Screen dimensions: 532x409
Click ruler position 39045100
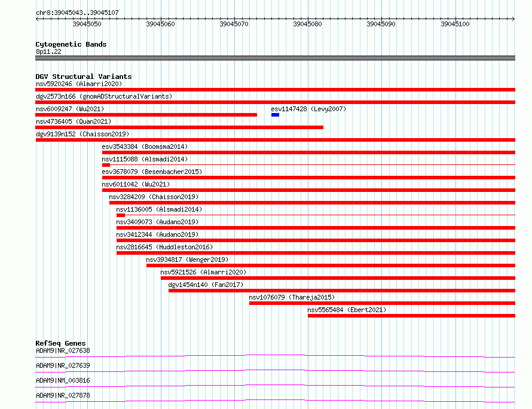pyautogui.click(x=455, y=24)
